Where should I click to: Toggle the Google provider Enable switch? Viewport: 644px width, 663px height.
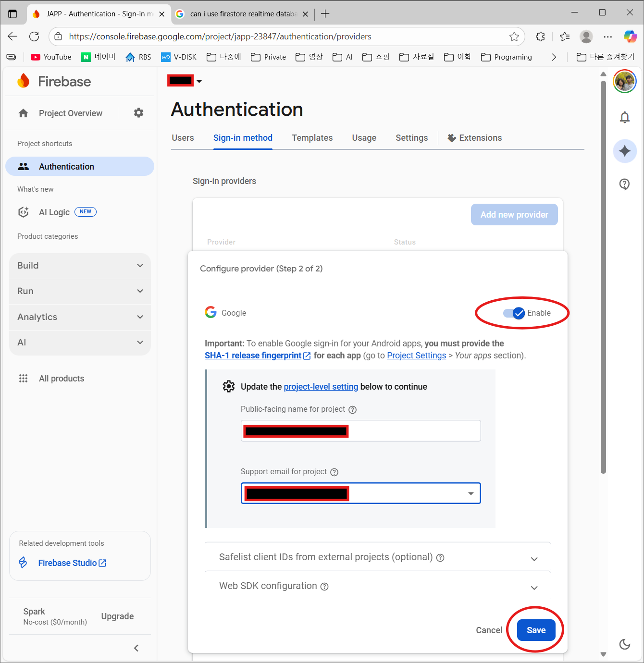pyautogui.click(x=514, y=313)
